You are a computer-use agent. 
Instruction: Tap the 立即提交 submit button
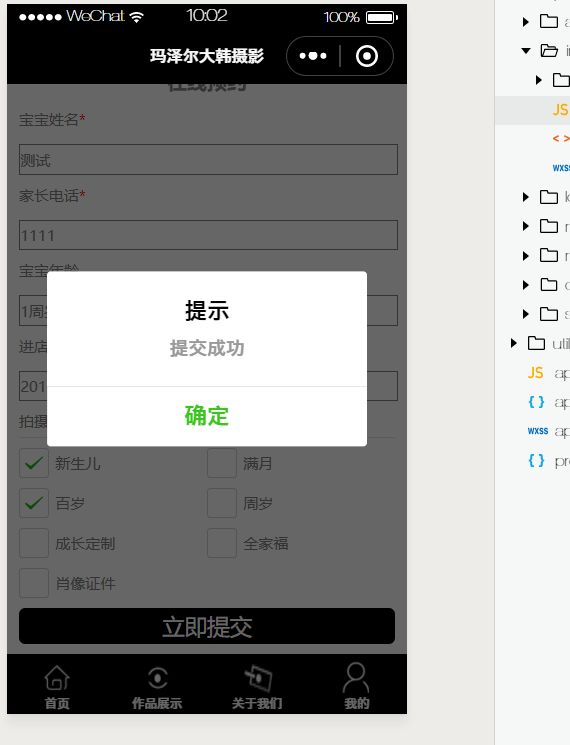pyautogui.click(x=207, y=626)
